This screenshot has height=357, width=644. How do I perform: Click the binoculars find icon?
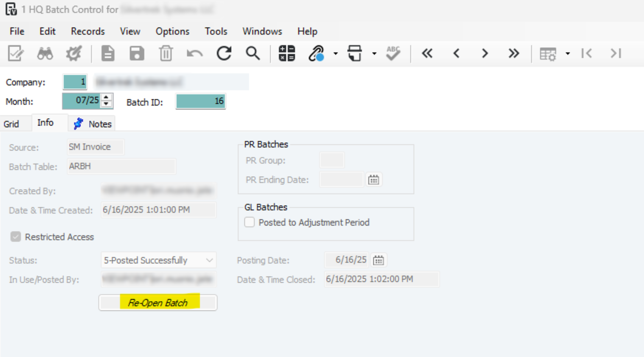(45, 54)
